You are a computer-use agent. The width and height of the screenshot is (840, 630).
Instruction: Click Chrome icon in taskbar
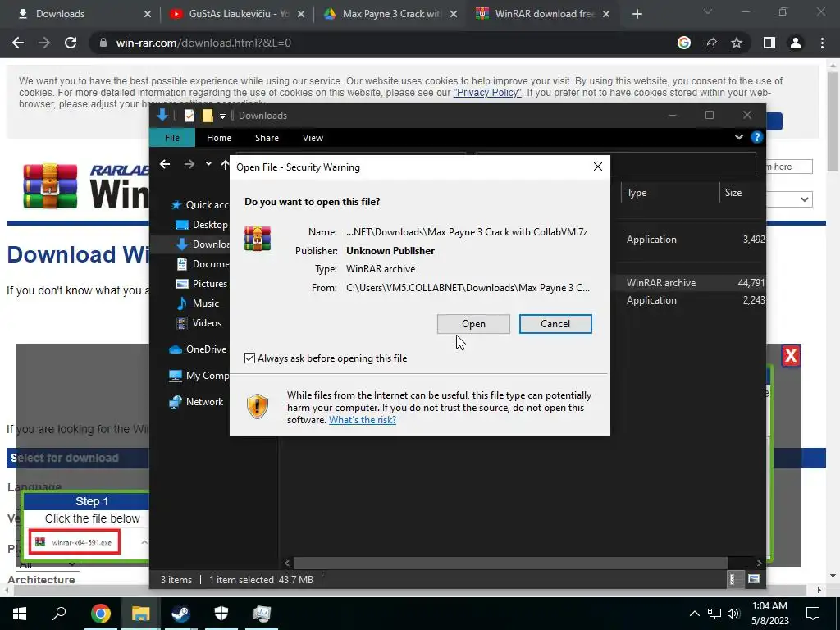(100, 614)
